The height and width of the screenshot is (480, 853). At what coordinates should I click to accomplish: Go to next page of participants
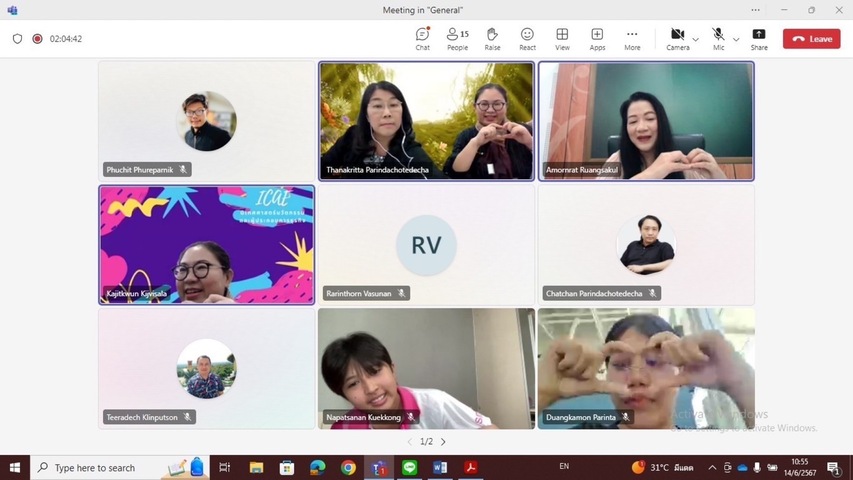[443, 442]
